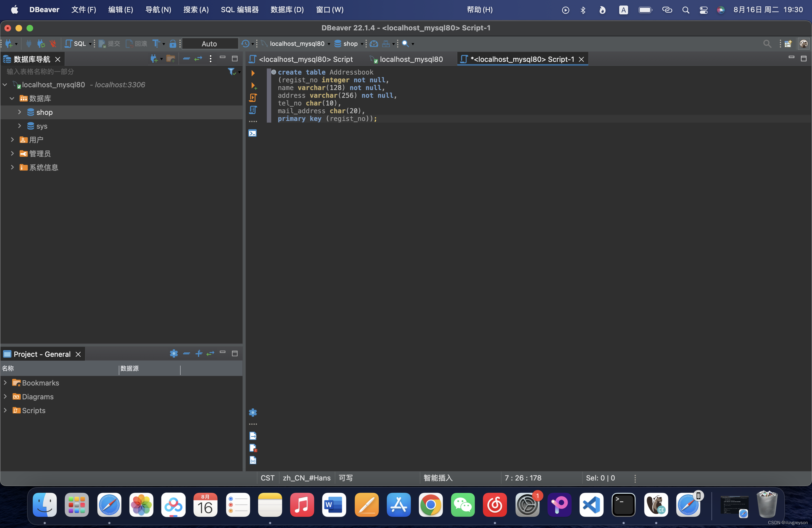The image size is (812, 528).
Task: Click the Execute SQL script icon
Action: [253, 98]
